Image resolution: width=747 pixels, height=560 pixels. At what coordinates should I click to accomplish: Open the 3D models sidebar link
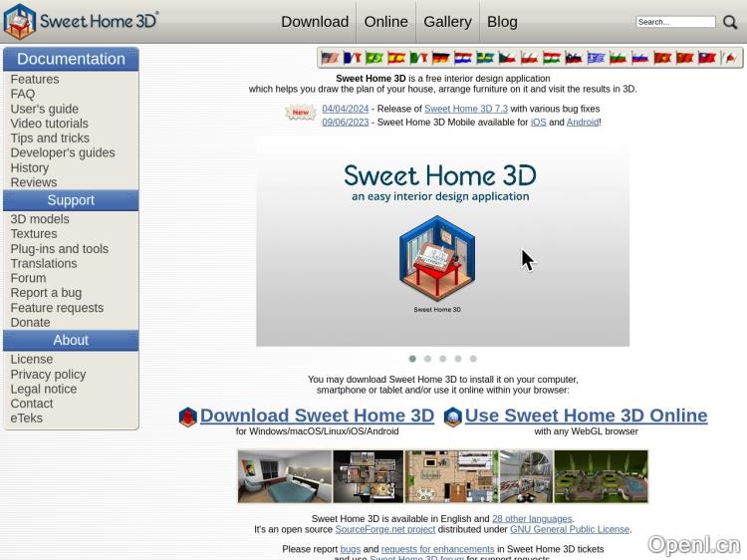coord(40,219)
